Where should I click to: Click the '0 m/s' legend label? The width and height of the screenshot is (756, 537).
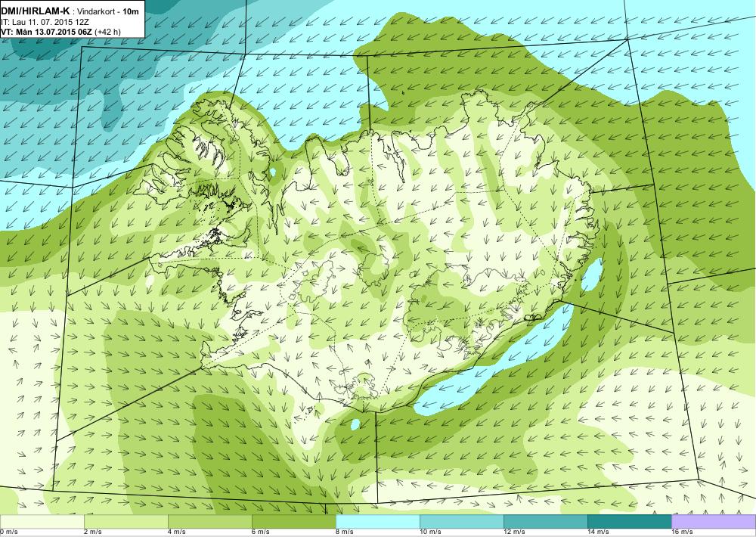(x=9, y=532)
